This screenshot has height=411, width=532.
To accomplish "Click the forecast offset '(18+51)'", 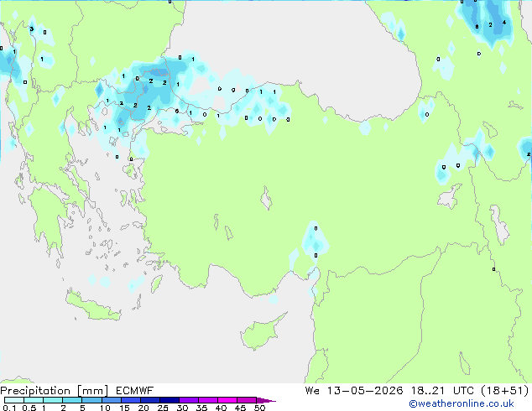I will [x=505, y=391].
